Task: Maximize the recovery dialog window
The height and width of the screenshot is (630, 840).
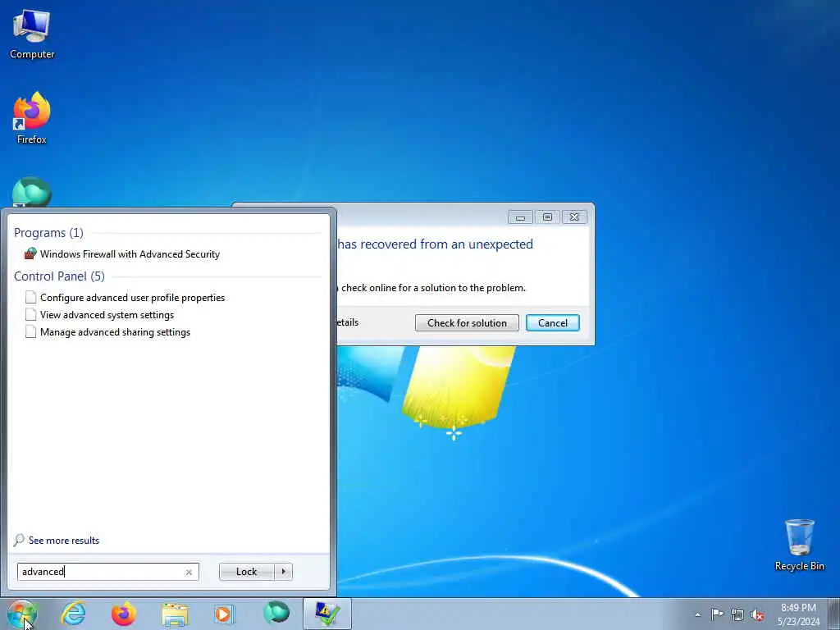Action: click(x=547, y=217)
